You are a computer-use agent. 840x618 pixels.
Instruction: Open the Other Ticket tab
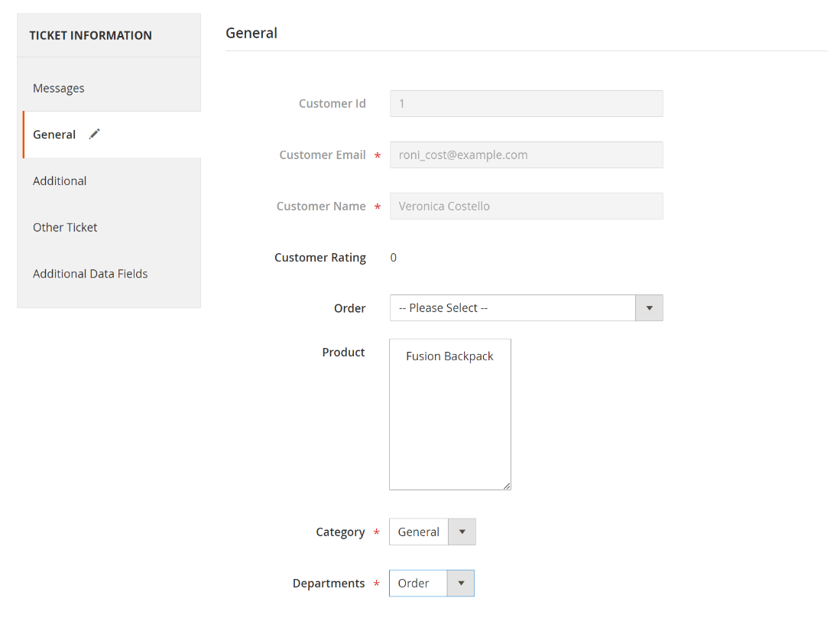[65, 228]
